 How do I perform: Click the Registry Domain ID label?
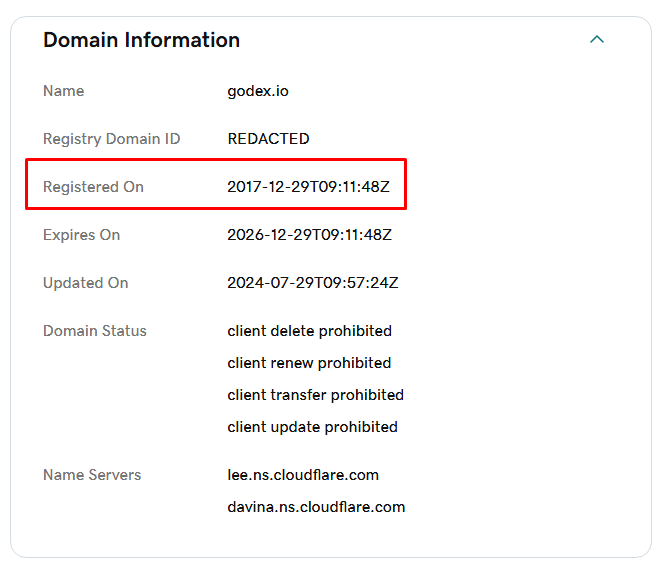(111, 139)
